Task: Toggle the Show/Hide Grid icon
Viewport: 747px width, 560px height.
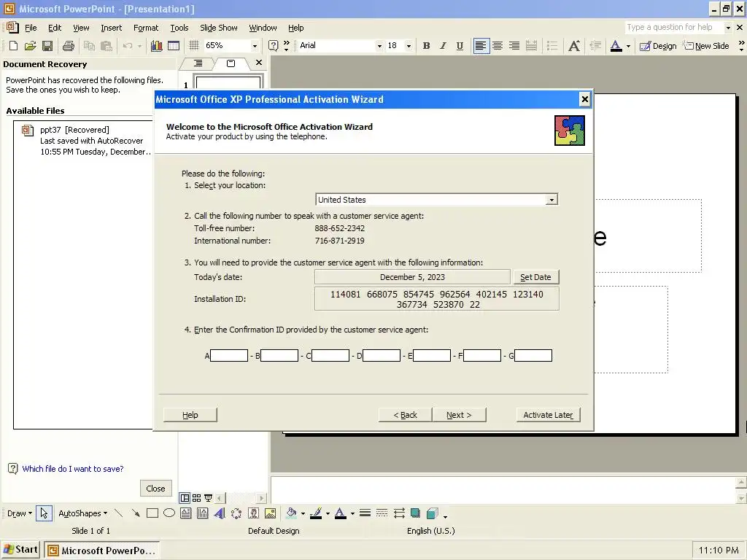Action: pos(193,46)
